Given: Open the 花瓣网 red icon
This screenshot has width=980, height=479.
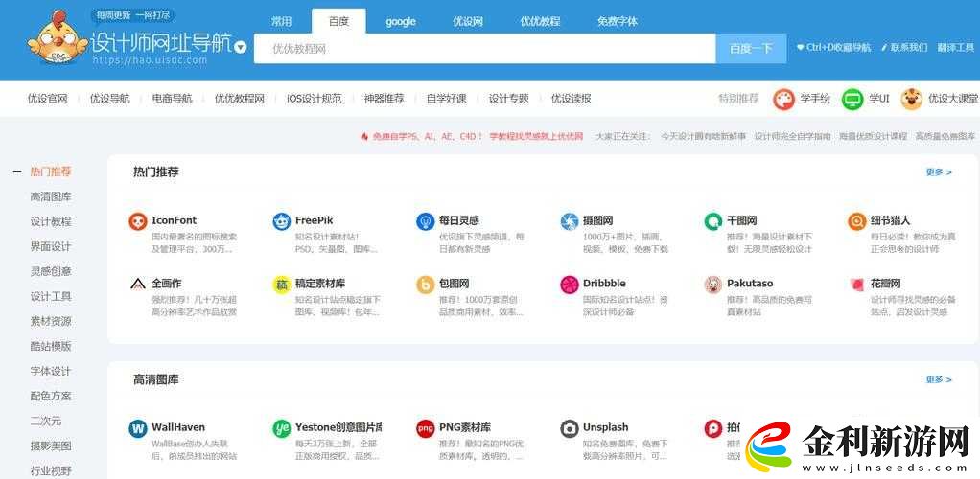Looking at the screenshot, I should pyautogui.click(x=857, y=285).
